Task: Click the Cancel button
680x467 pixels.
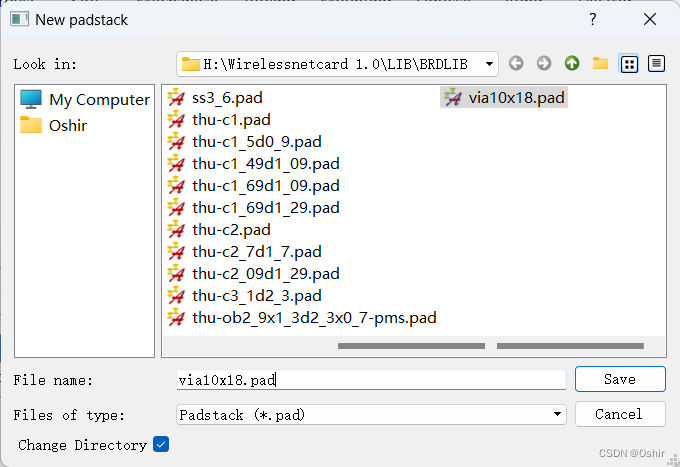Action: click(x=620, y=414)
